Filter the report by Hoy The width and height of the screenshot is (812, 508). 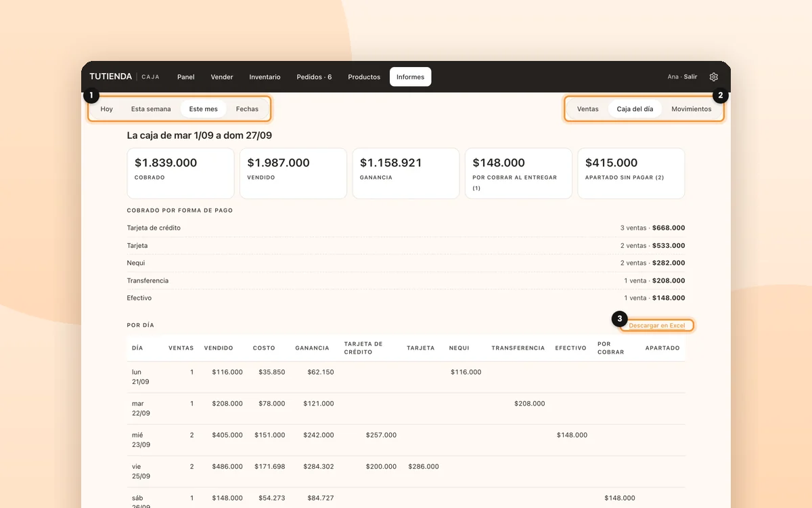107,109
